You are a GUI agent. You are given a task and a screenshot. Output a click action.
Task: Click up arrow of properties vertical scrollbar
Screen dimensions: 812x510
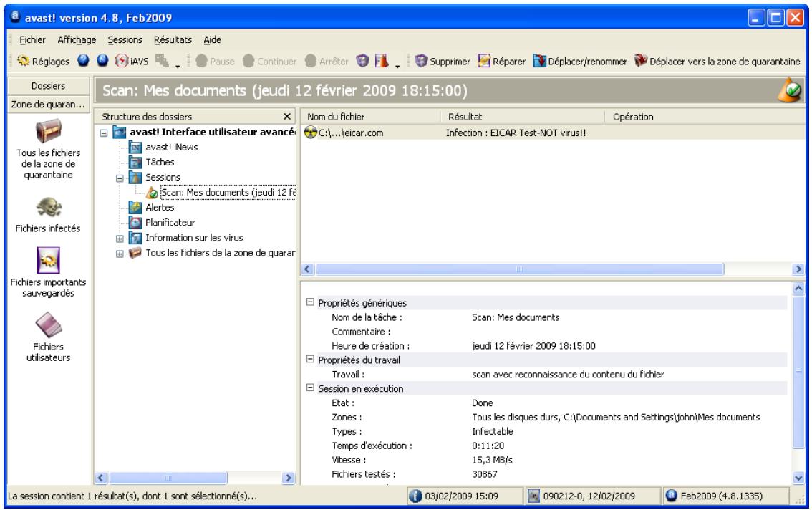point(798,288)
